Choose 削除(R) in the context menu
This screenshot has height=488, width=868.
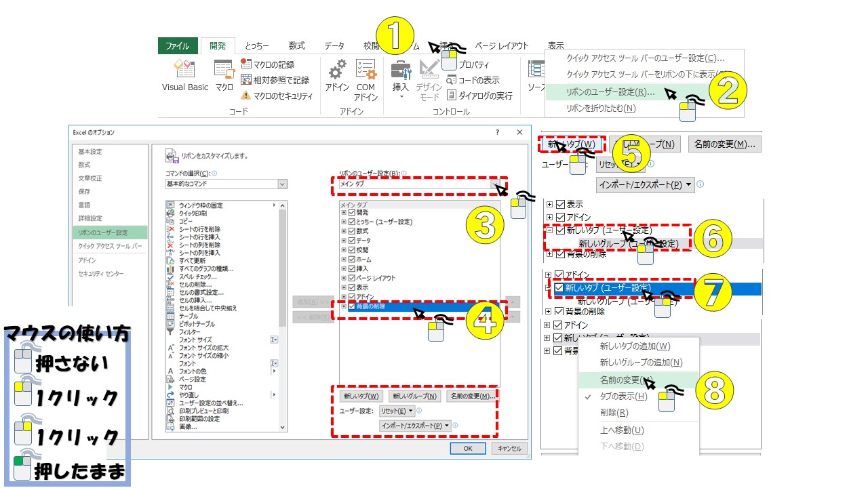point(614,413)
